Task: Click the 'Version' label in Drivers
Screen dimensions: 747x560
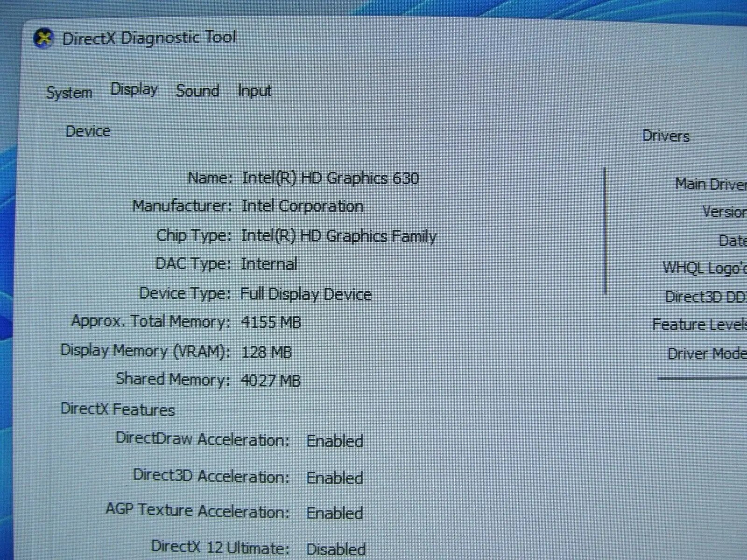Action: 724,212
